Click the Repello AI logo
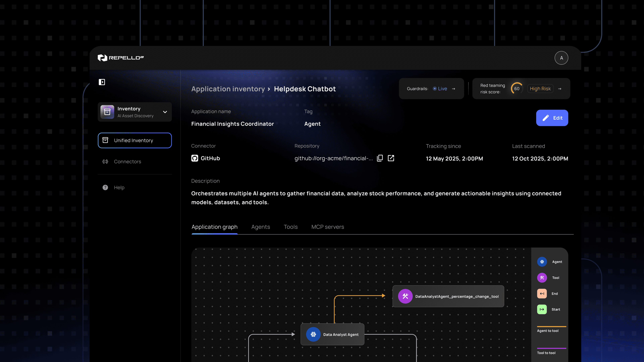Image resolution: width=644 pixels, height=362 pixels. point(121,58)
